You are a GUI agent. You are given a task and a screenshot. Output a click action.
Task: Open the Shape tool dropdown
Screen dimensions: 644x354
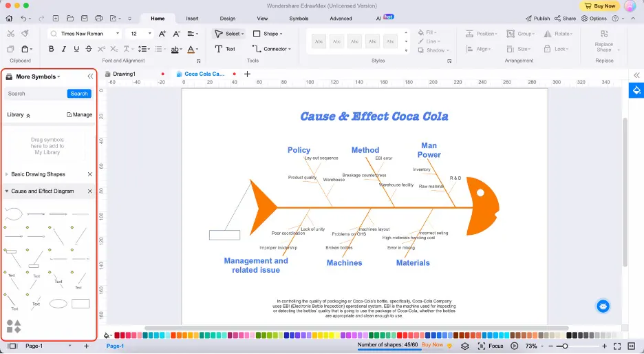(x=268, y=34)
